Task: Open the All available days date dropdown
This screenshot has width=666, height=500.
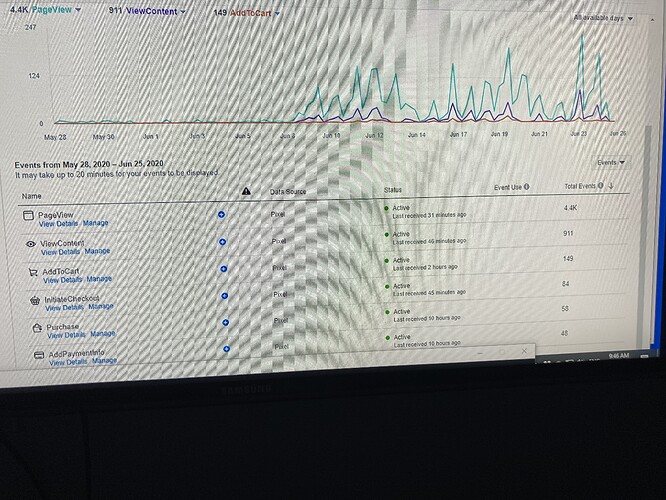Action: pyautogui.click(x=604, y=18)
